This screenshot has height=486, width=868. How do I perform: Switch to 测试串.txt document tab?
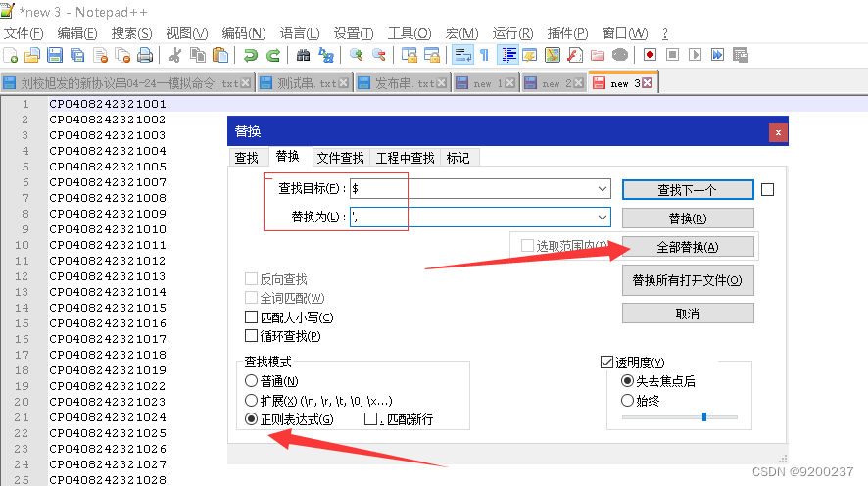(x=305, y=83)
